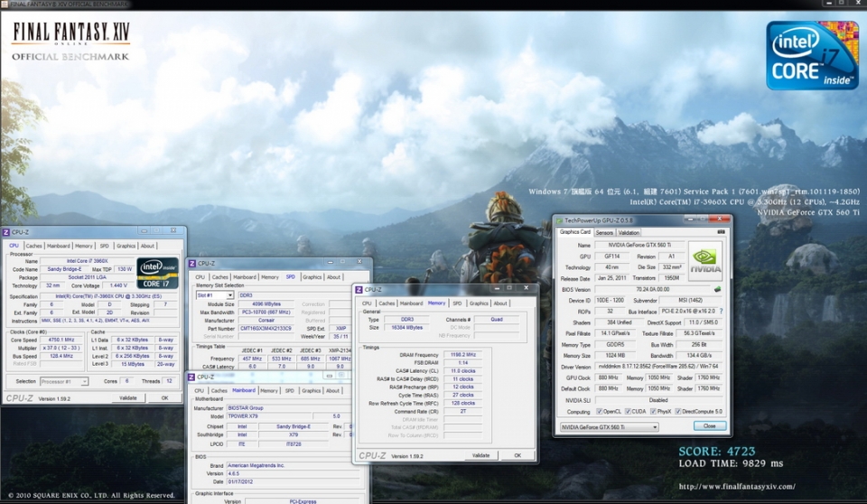Click the CPU-Z Memory window title icon
Screen dimensions: 867x504
359,290
